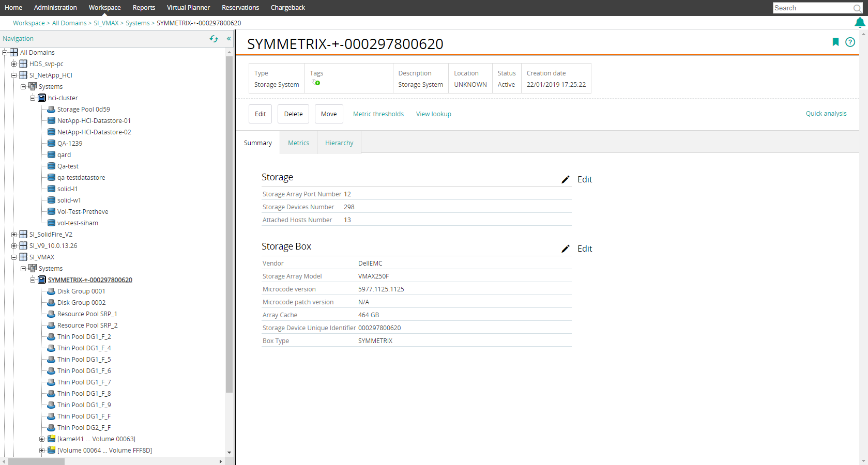Viewport: 868px width, 465px height.
Task: Click the Disk Group 0001 icon
Action: 51,291
